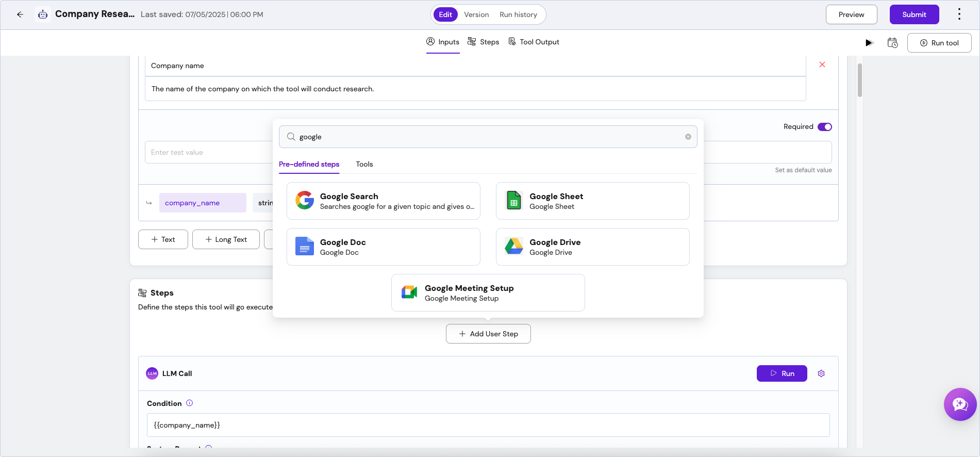Image resolution: width=980 pixels, height=457 pixels.
Task: Click the Condition input field
Action: 488,425
